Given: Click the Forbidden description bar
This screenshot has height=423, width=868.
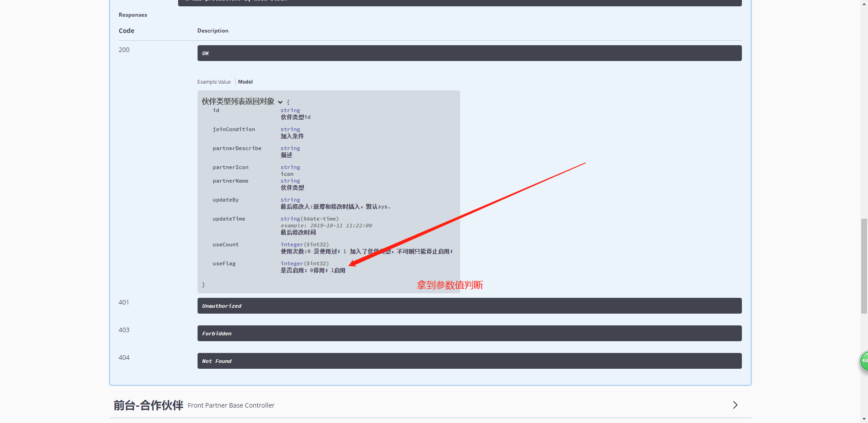Looking at the screenshot, I should click(469, 334).
